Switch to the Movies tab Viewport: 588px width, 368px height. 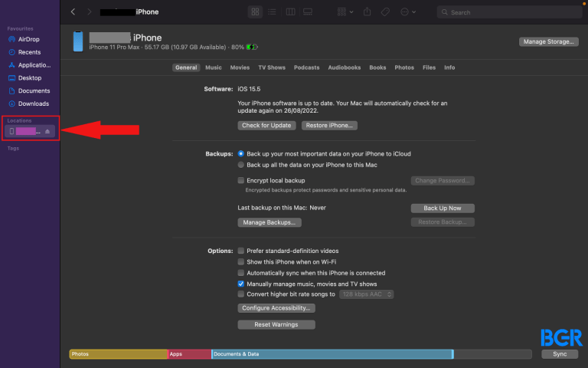[x=240, y=67]
